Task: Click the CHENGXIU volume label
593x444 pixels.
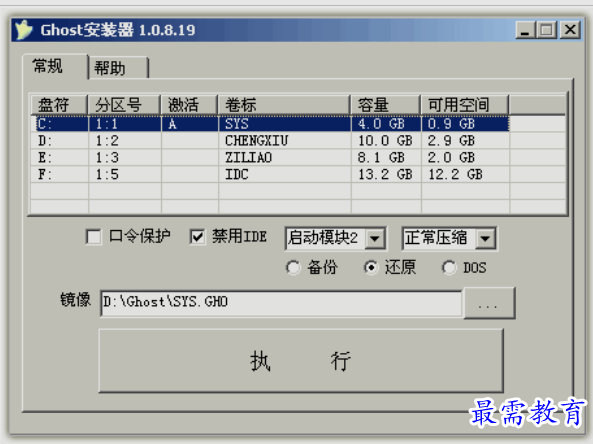Action: pyautogui.click(x=256, y=141)
